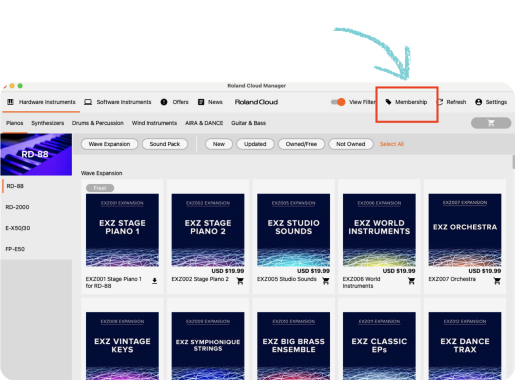
Task: Enable the Owned/Free filter
Action: (x=301, y=144)
